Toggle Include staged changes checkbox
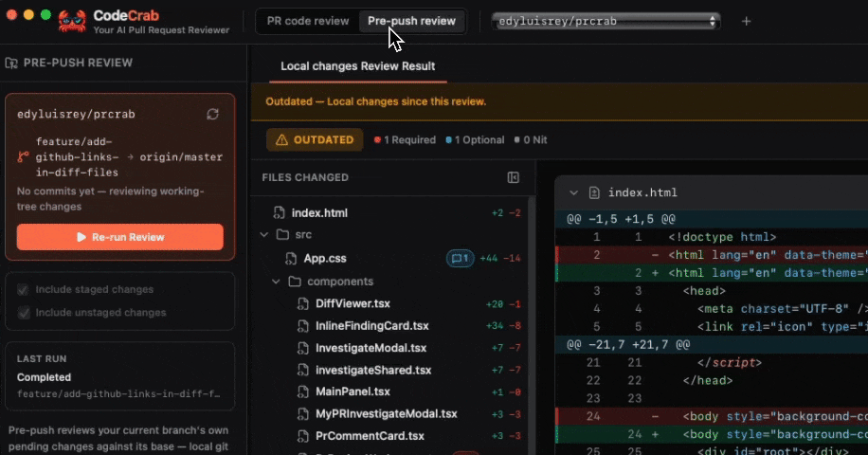The width and height of the screenshot is (868, 455). [23, 289]
